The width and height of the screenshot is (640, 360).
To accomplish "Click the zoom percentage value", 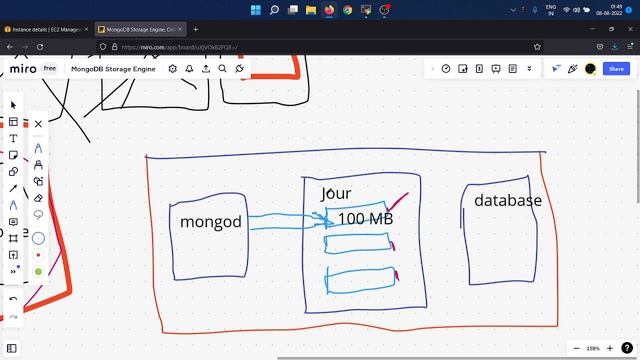I will pos(593,348).
